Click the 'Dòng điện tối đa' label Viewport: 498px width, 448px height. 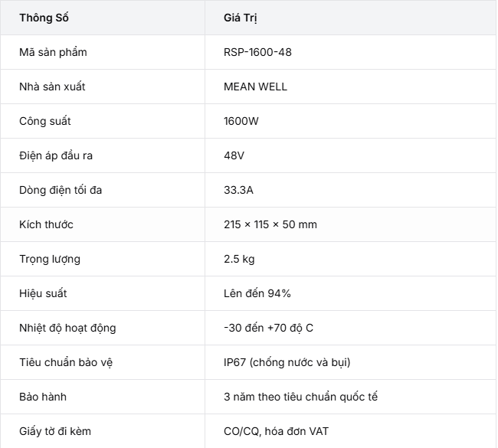pyautogui.click(x=61, y=190)
